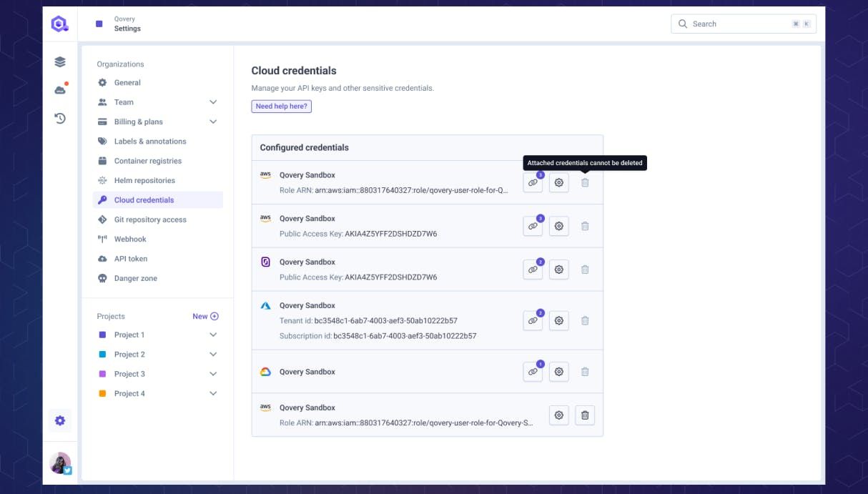Open the environments icon in the left rail
This screenshot has width=868, height=494.
point(61,63)
